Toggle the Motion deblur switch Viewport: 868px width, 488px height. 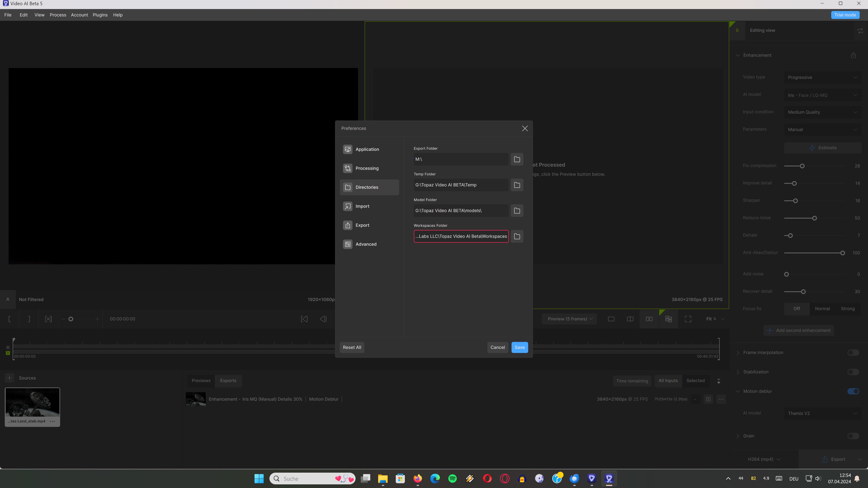click(853, 391)
